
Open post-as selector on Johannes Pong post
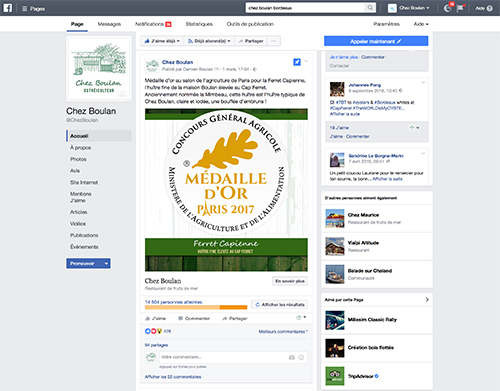tap(414, 128)
